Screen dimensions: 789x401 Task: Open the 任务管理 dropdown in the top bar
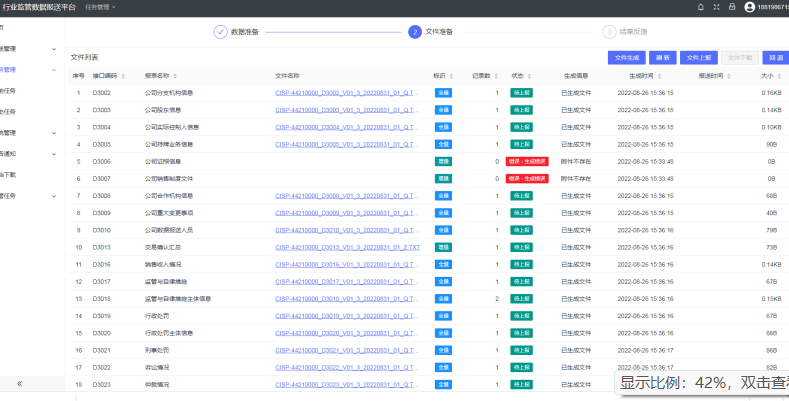click(100, 7)
